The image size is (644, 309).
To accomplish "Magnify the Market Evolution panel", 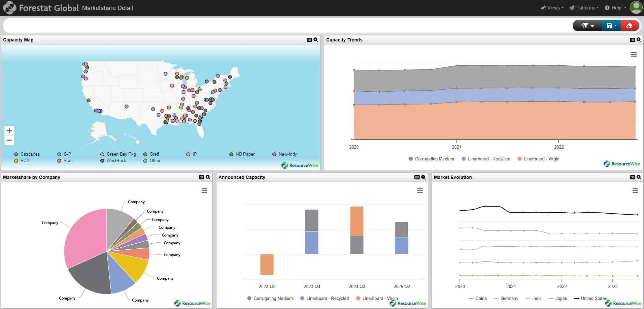I will tap(639, 177).
